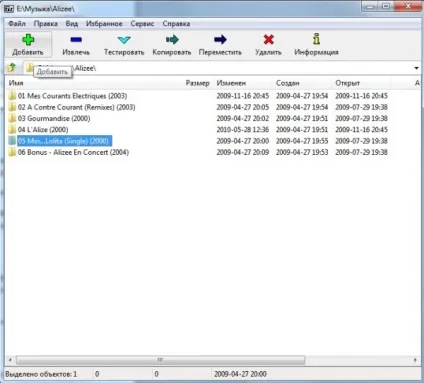Click folder icon of 03 Gourmandise
The width and height of the screenshot is (424, 383).
pyautogui.click(x=12, y=118)
